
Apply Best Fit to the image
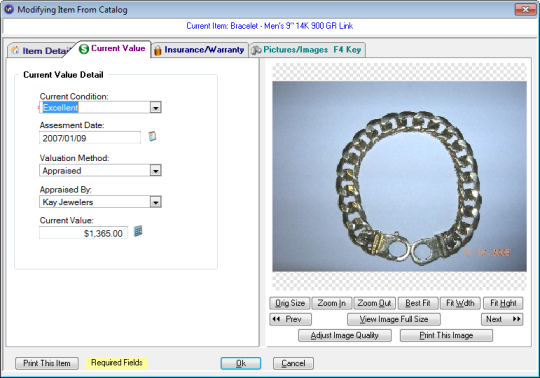(x=418, y=303)
